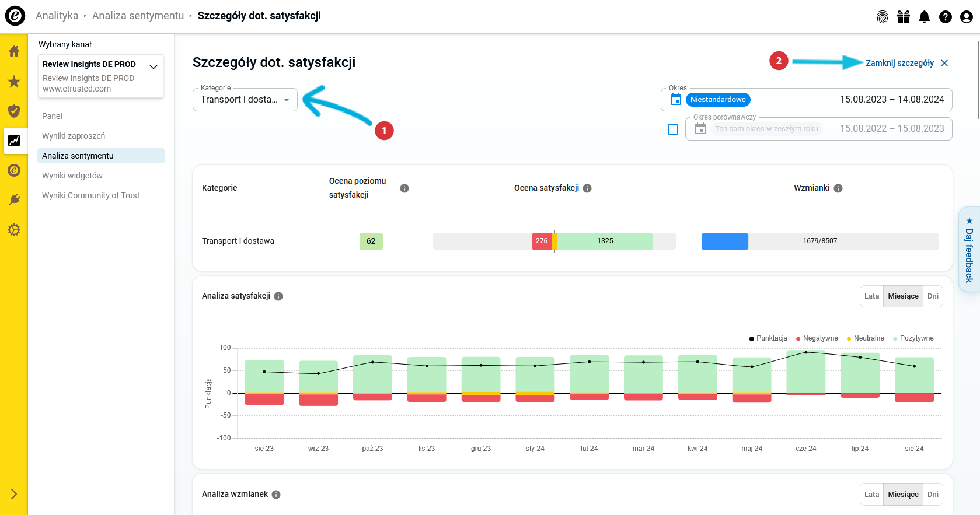Open the help question mark icon
The image size is (980, 515).
point(945,17)
